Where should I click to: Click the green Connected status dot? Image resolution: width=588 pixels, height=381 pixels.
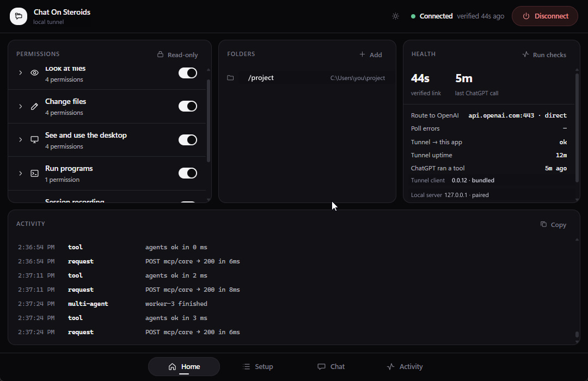pos(413,16)
